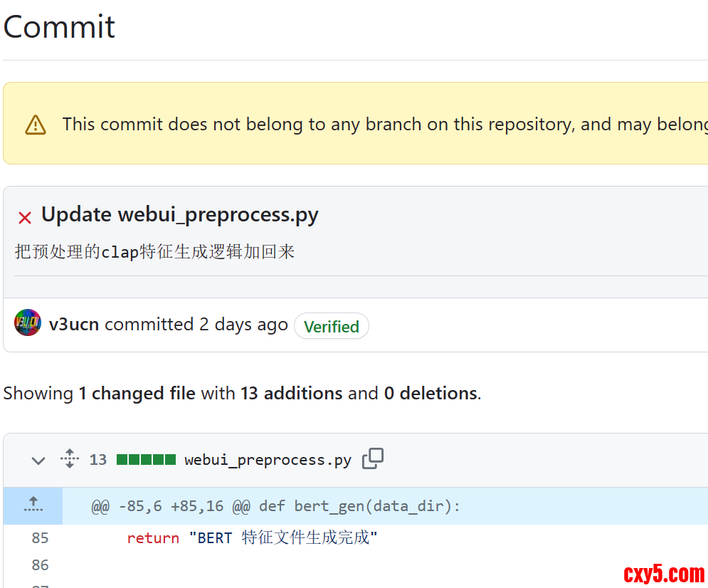Screen dimensions: 708x588
Task: Click the "13" changed lines count
Action: pyautogui.click(x=97, y=460)
